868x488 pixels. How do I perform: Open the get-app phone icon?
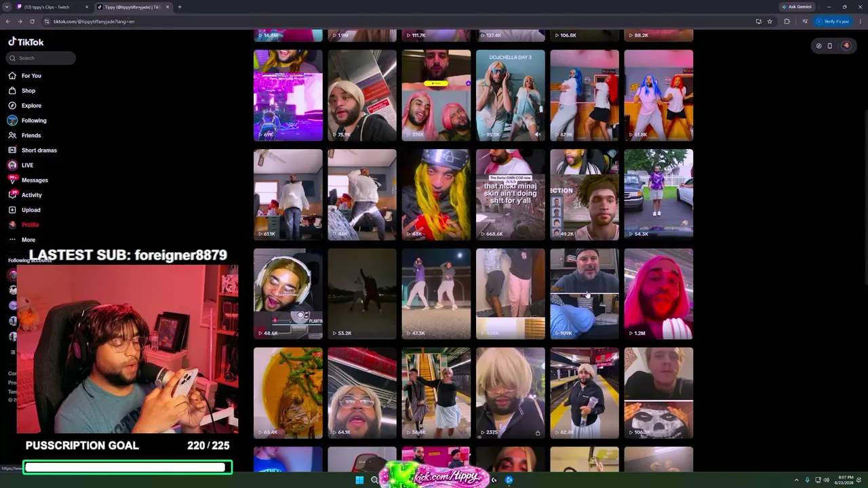[x=829, y=46]
